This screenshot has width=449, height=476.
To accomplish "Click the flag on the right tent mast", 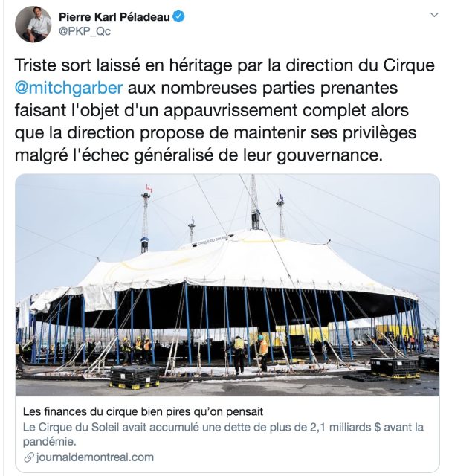I will tap(281, 196).
